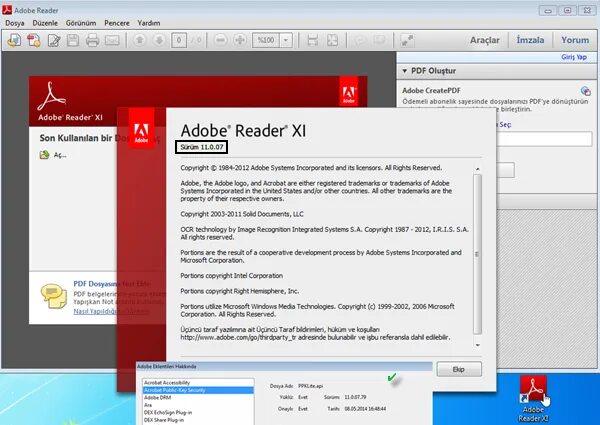The width and height of the screenshot is (600, 425).
Task: Click the Adobe CreatePDF cloud icon
Action: (585, 91)
